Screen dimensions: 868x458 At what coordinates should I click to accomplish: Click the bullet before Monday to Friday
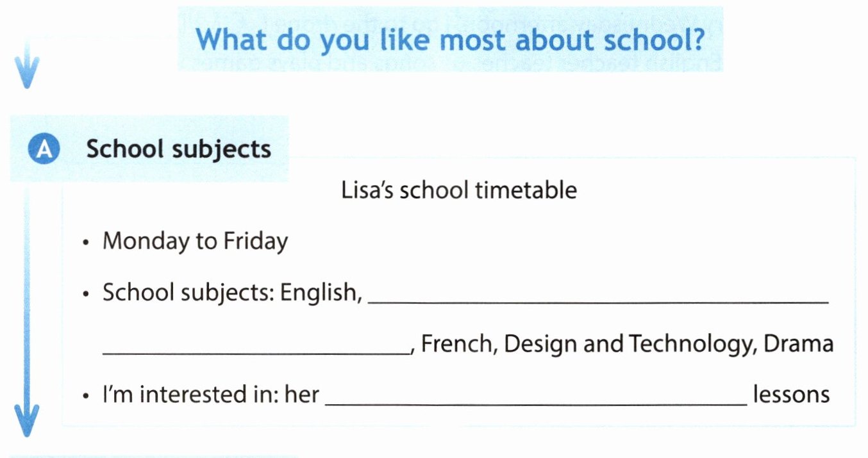86,243
